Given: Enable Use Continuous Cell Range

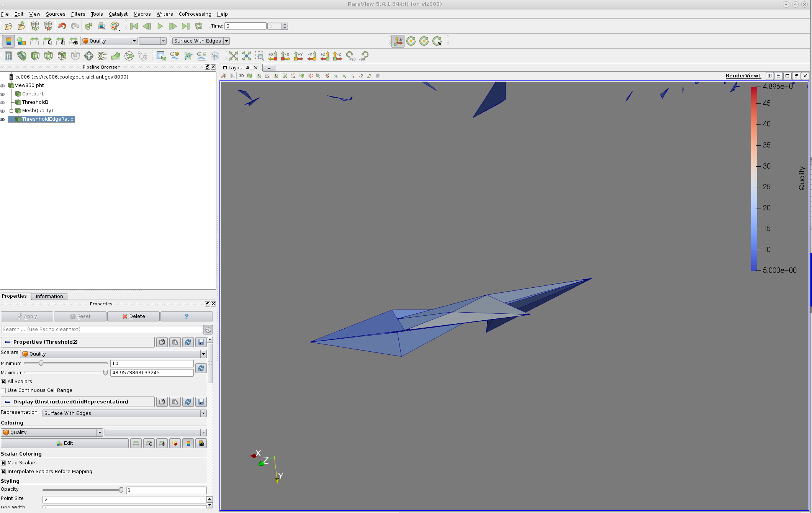Looking at the screenshot, I should click(x=3, y=390).
